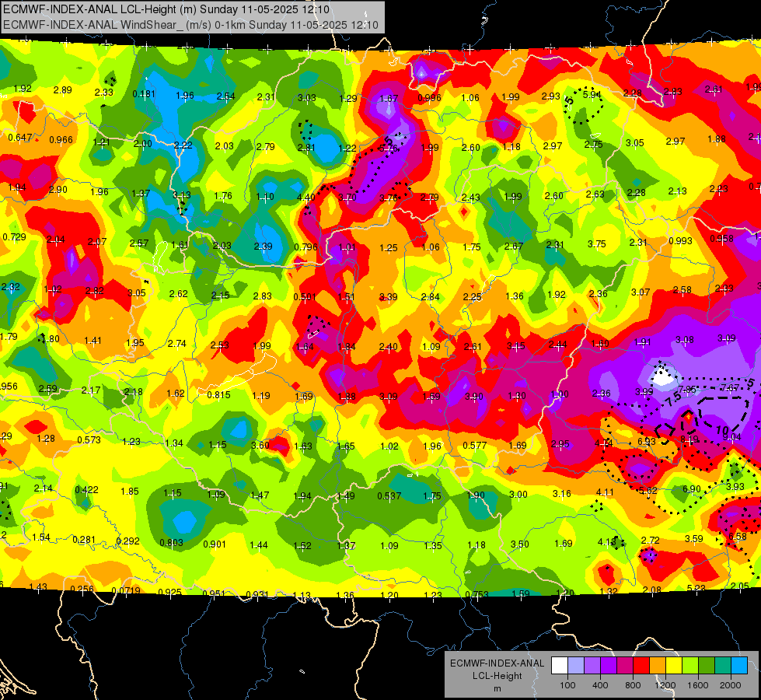Click the wind shear value 7.67
Screen dimensions: 761x700
[730, 387]
